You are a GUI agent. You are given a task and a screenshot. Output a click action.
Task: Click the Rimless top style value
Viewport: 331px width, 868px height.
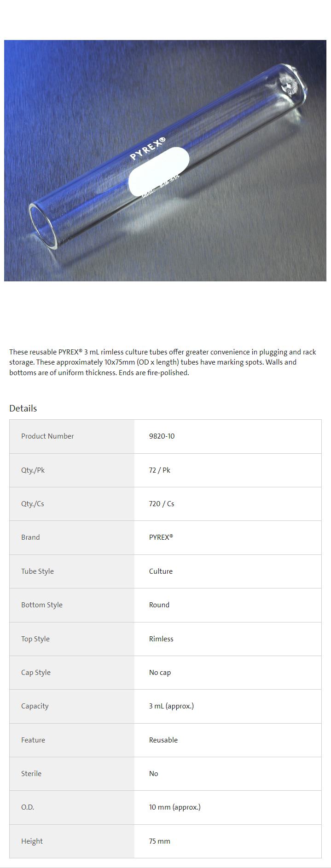(x=161, y=639)
